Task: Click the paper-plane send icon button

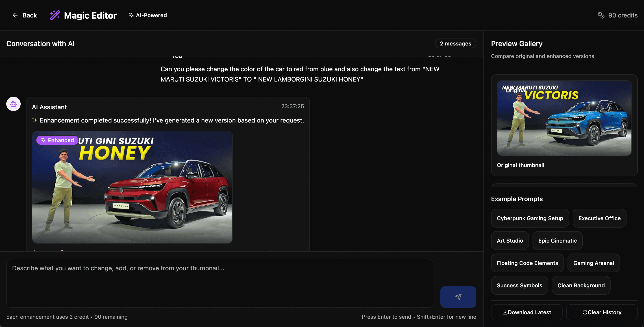Action: 458,297
